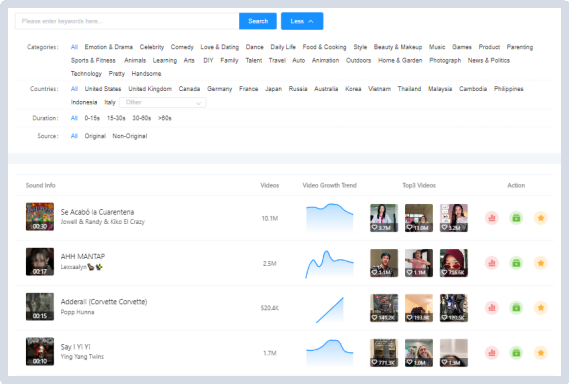Open red chart icon for Say I Yi Yi
570x384 pixels.
coord(491,353)
